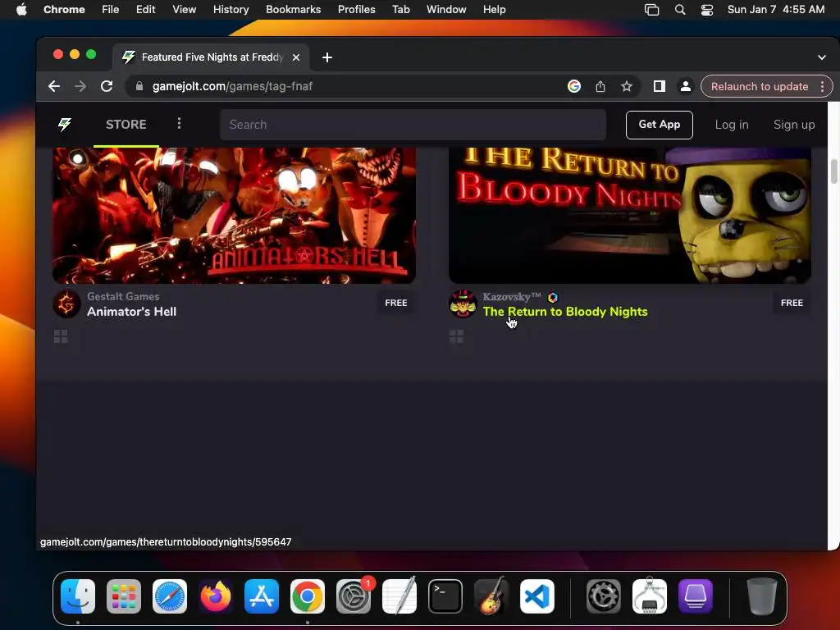Open the Kazovsky developer avatar
Screen dimensions: 840x630
click(x=463, y=304)
